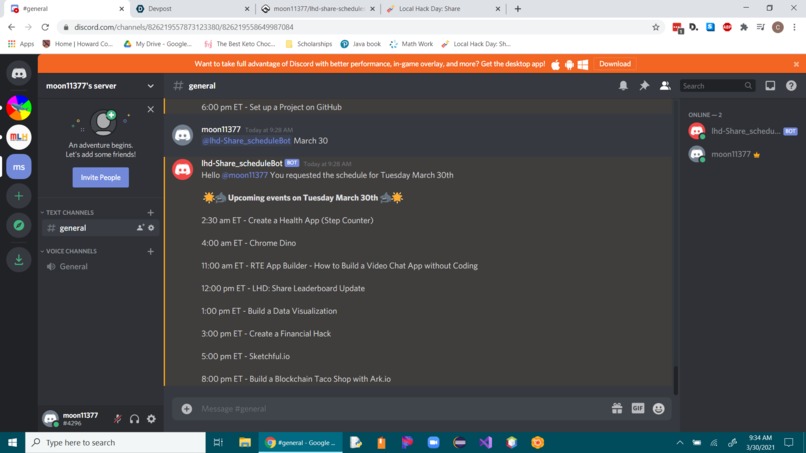Toggle the member list icon

(665, 86)
